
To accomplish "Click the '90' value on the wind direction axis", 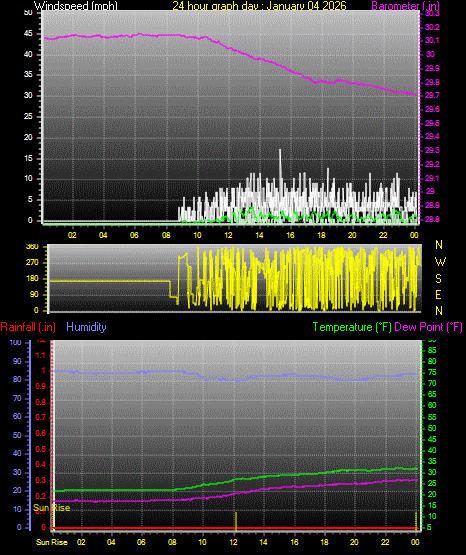I will [34, 294].
